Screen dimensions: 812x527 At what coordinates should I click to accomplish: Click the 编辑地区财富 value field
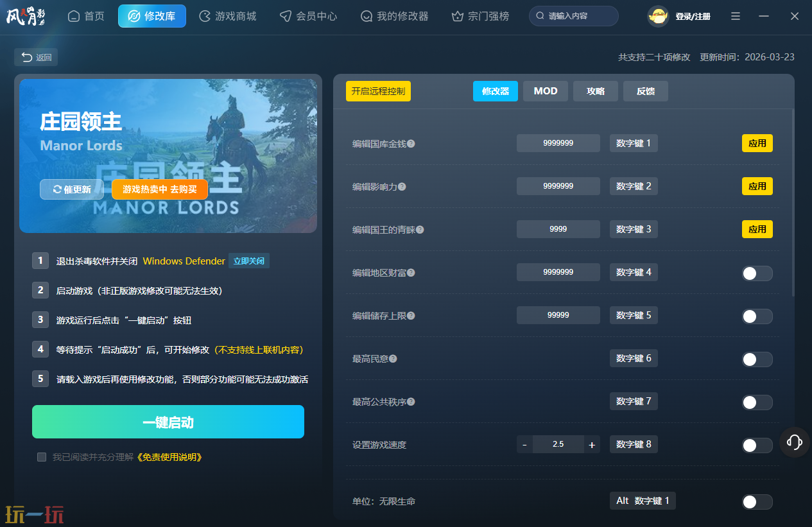coord(558,272)
